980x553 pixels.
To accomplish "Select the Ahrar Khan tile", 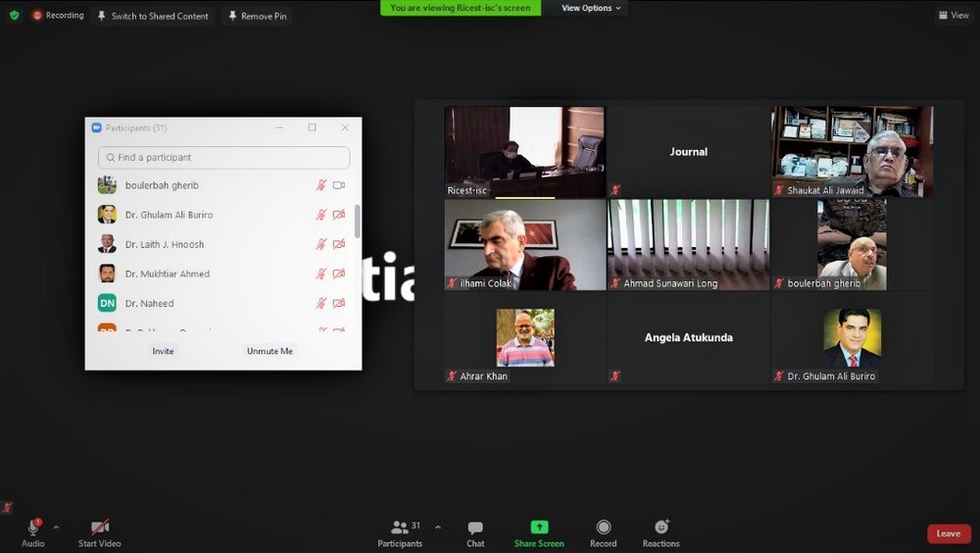I will tap(525, 338).
